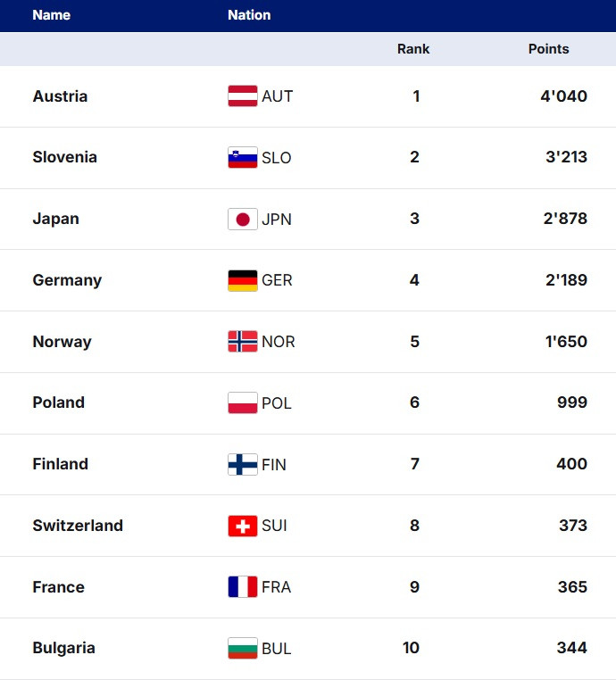Click the Finland flag icon
Viewport: 616px width, 680px height.
(x=243, y=464)
